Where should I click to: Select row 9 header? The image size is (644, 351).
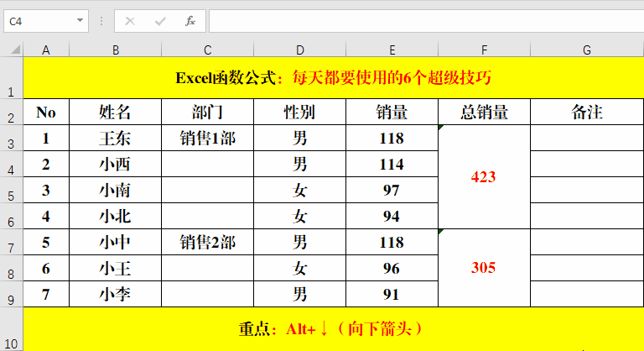pyautogui.click(x=11, y=294)
